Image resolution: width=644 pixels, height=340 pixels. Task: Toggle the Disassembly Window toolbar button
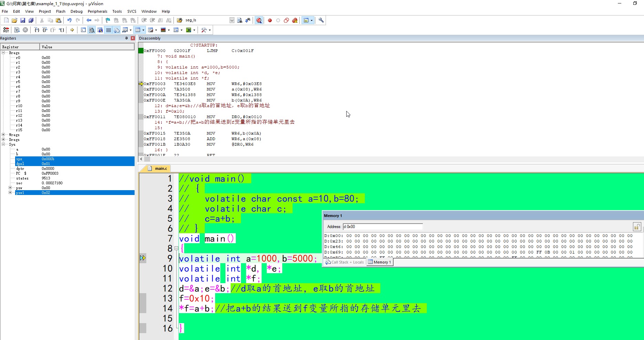92,30
